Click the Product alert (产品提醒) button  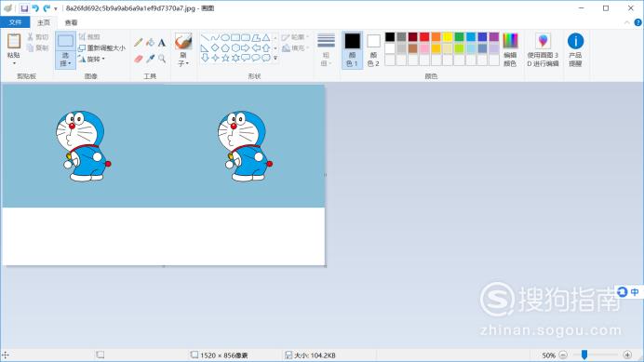(575, 49)
